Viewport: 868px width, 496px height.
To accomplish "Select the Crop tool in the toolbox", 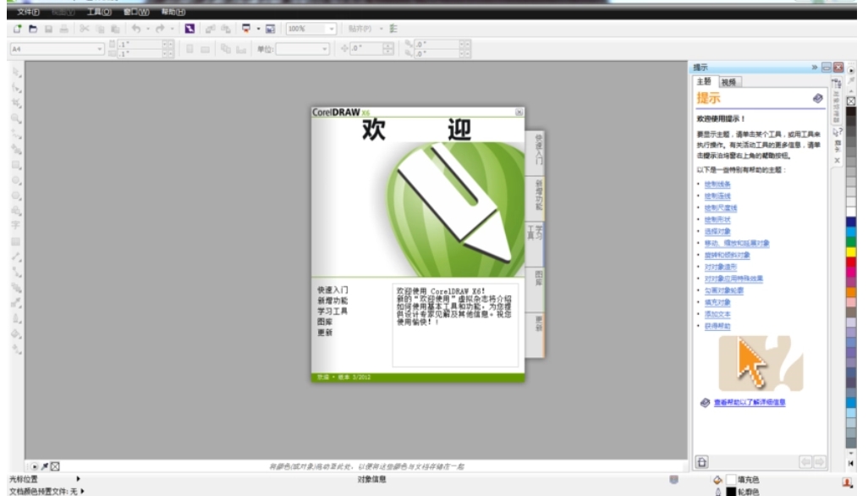I will [x=17, y=103].
